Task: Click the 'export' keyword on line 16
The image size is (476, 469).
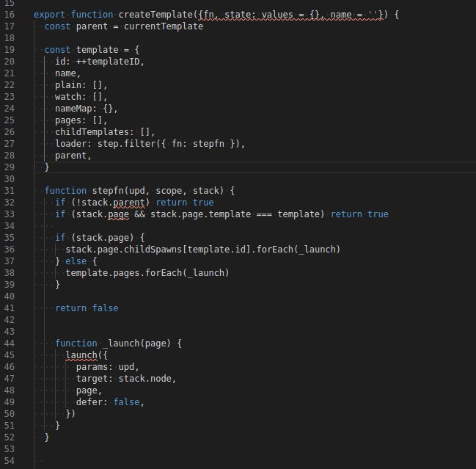Action: (x=49, y=15)
